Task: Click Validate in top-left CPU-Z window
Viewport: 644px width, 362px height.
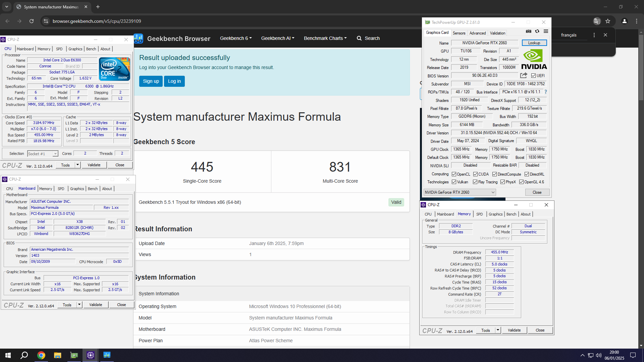Action: click(94, 165)
